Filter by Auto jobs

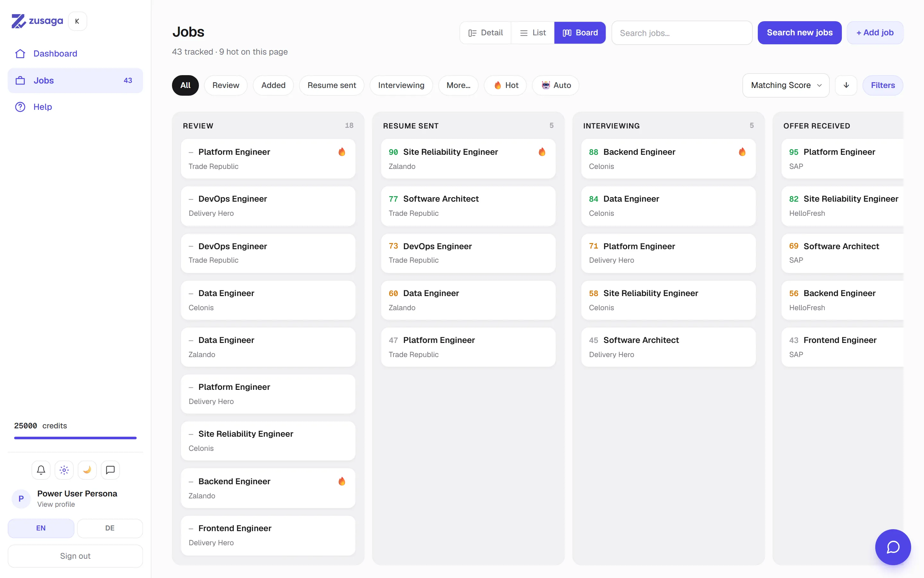tap(556, 85)
